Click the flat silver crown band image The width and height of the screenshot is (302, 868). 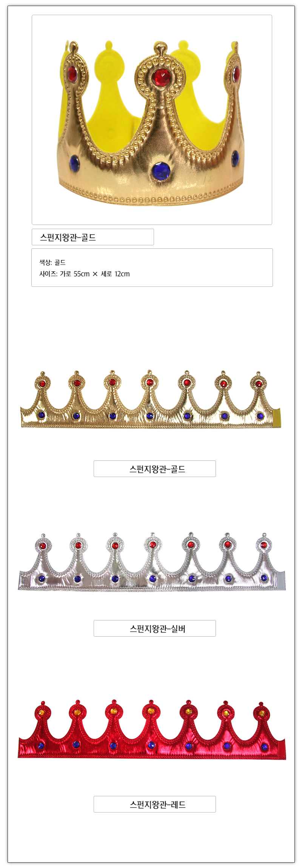coord(152,562)
